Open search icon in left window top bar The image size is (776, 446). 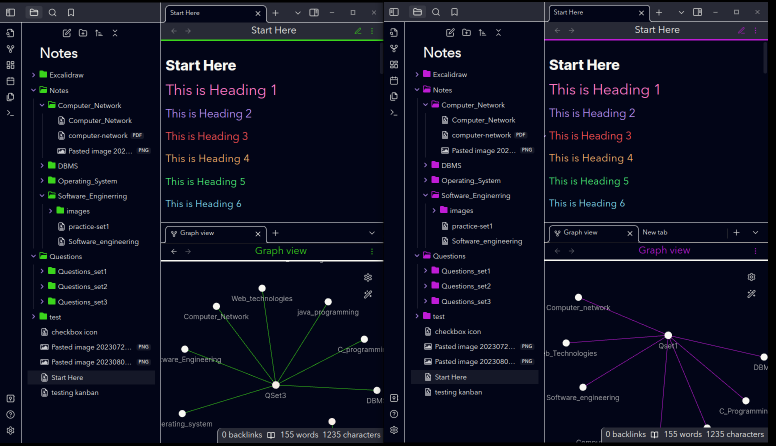[x=52, y=12]
